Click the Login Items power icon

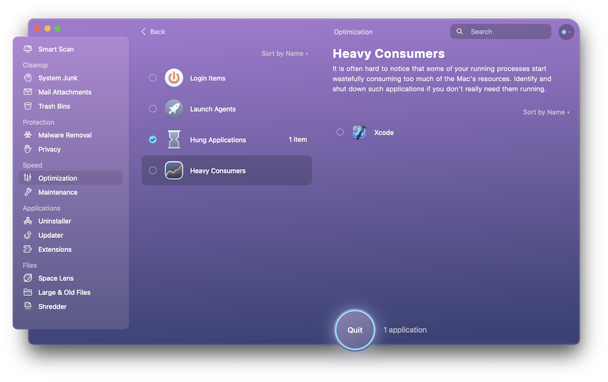[174, 78]
